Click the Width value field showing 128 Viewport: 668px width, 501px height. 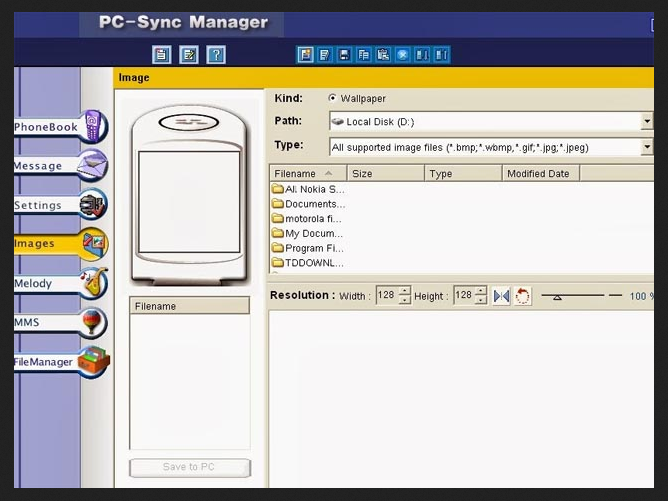[x=387, y=295]
